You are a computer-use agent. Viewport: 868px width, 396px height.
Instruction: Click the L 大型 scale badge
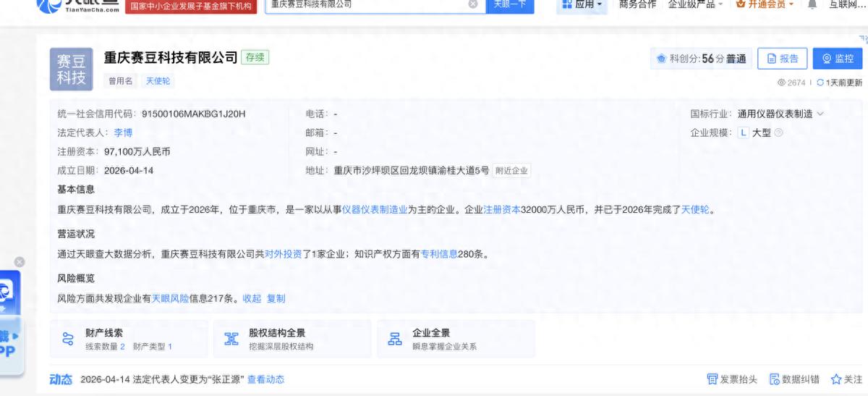(754, 133)
